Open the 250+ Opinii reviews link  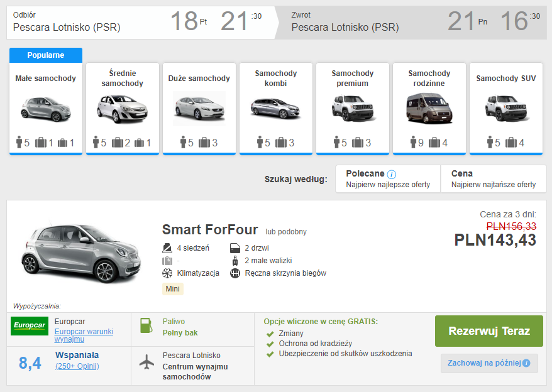pyautogui.click(x=77, y=366)
